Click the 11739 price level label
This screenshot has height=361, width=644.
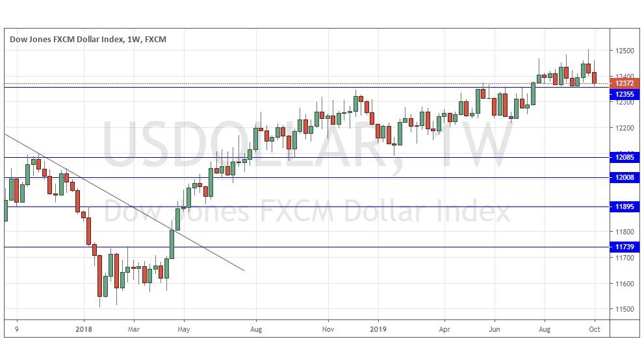pos(625,247)
